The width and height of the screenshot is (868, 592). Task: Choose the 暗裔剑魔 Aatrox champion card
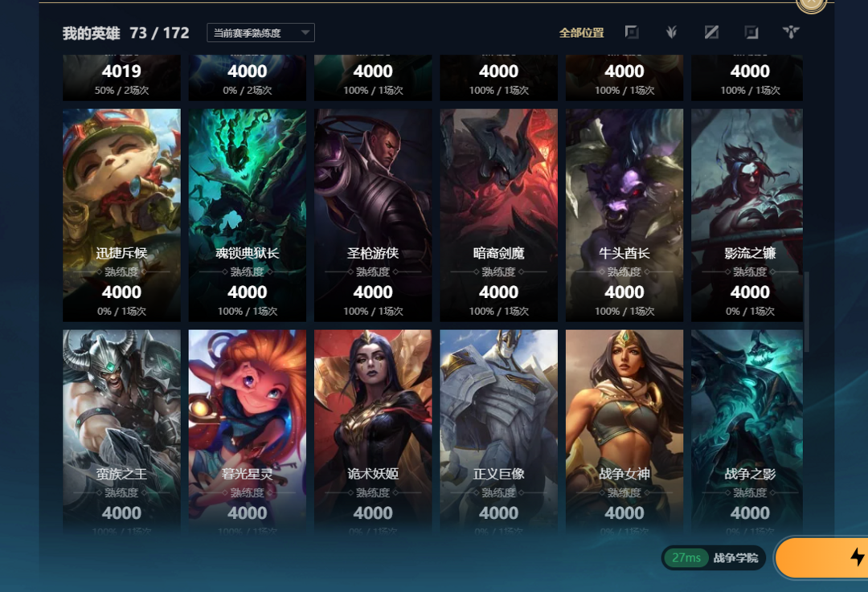pyautogui.click(x=499, y=215)
